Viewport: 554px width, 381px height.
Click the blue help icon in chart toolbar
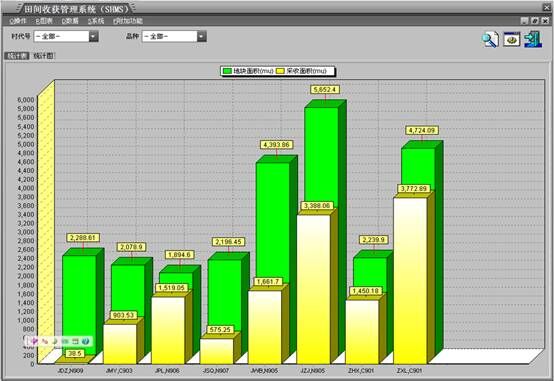85,341
